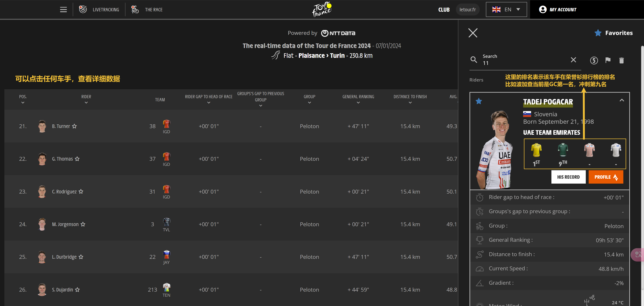This screenshot has width=644, height=306.
Task: Click C. Rodriguez's IGD team jersey
Action: [x=167, y=189]
